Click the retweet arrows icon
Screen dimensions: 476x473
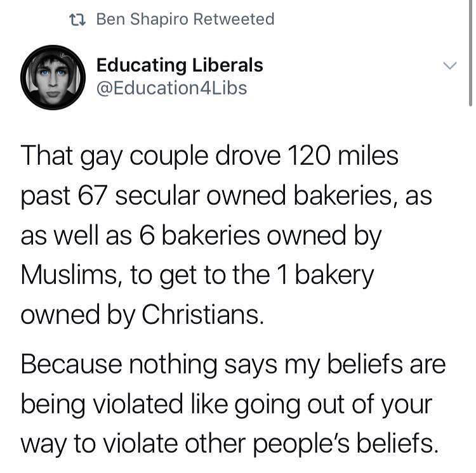[x=77, y=20]
